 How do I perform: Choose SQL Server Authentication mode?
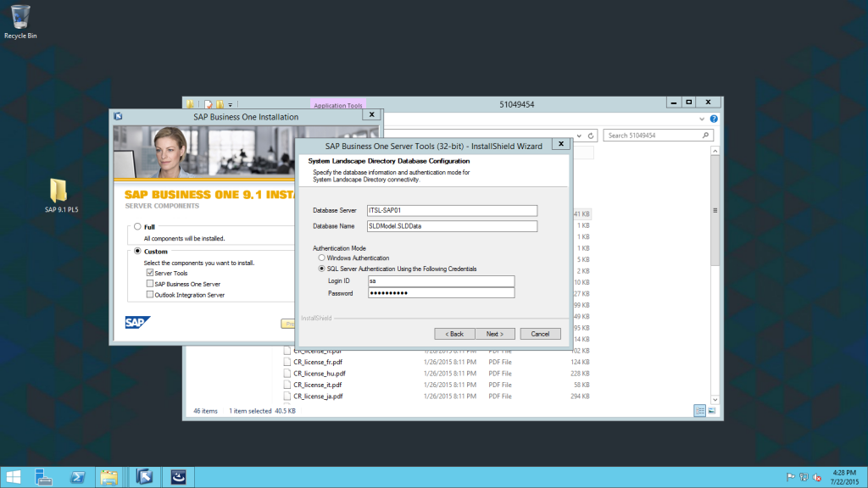[321, 269]
